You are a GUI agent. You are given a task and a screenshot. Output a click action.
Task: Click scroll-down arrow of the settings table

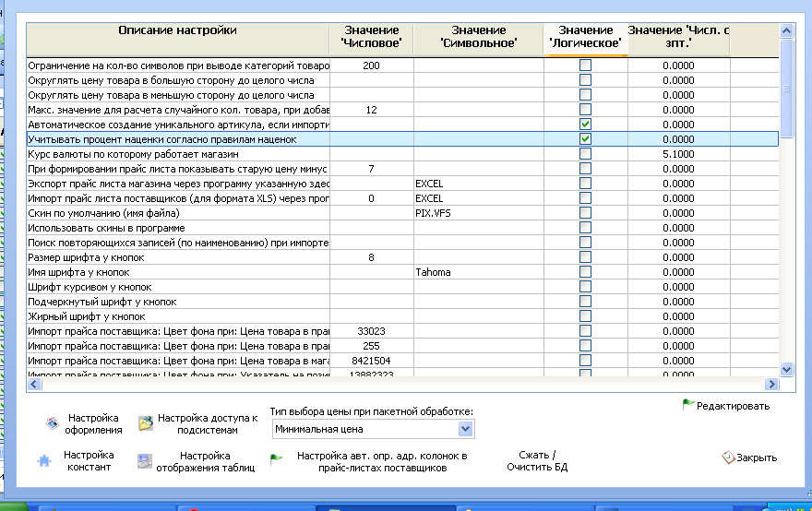(786, 369)
